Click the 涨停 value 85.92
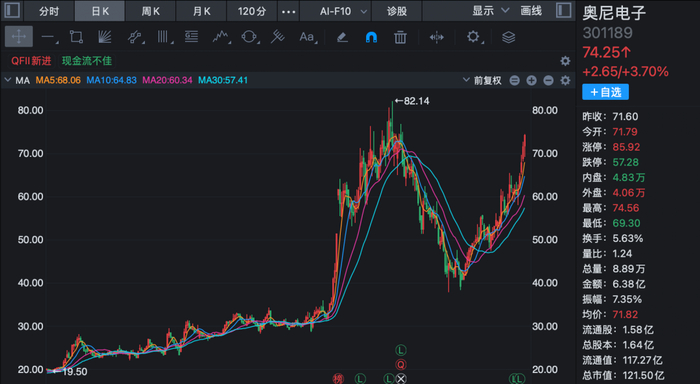Screen dimensions: 700x384 (x=625, y=147)
